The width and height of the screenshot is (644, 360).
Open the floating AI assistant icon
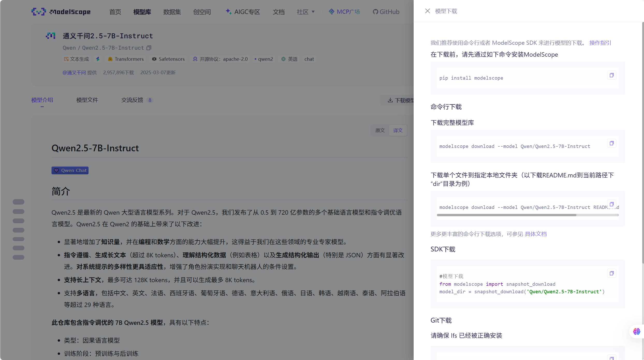(x=636, y=331)
